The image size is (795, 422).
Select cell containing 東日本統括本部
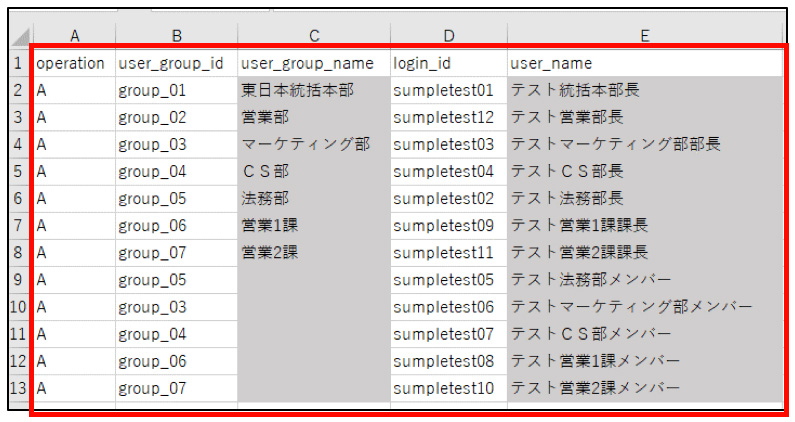[314, 90]
